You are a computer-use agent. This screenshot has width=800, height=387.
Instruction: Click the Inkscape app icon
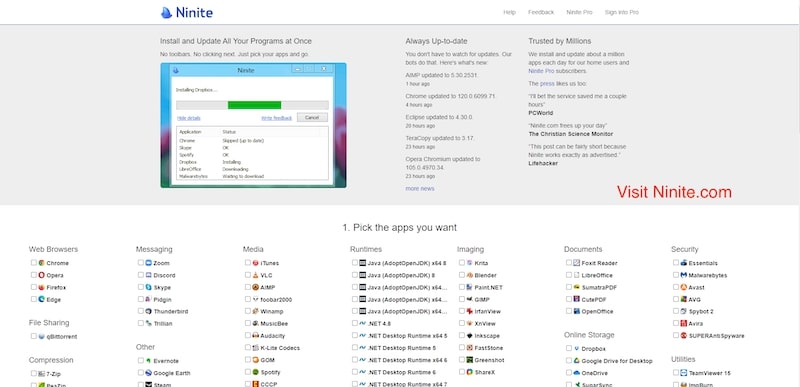(x=469, y=336)
